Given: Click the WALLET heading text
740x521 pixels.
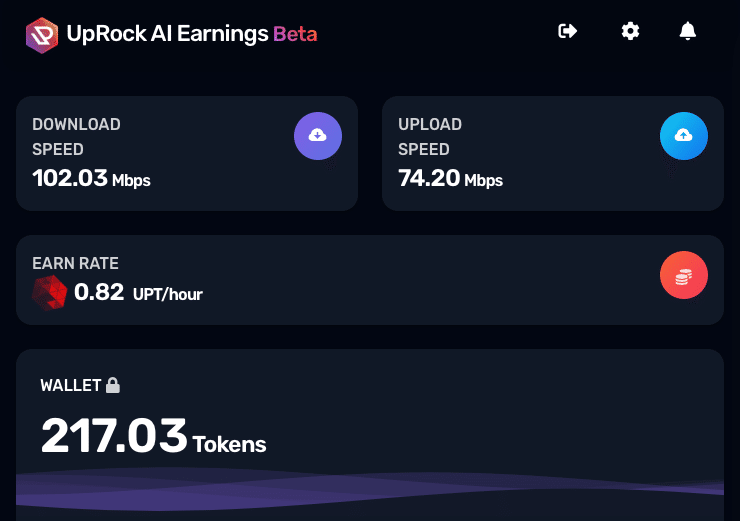Looking at the screenshot, I should [x=70, y=385].
